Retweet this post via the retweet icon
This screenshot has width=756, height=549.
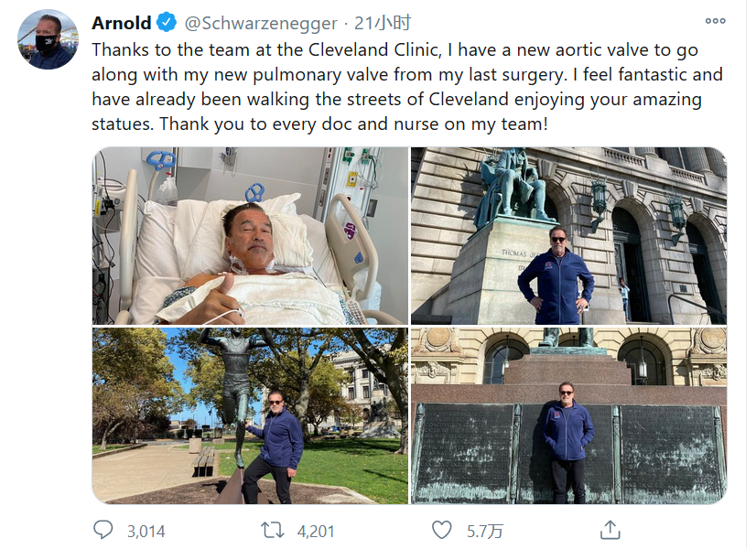273,530
